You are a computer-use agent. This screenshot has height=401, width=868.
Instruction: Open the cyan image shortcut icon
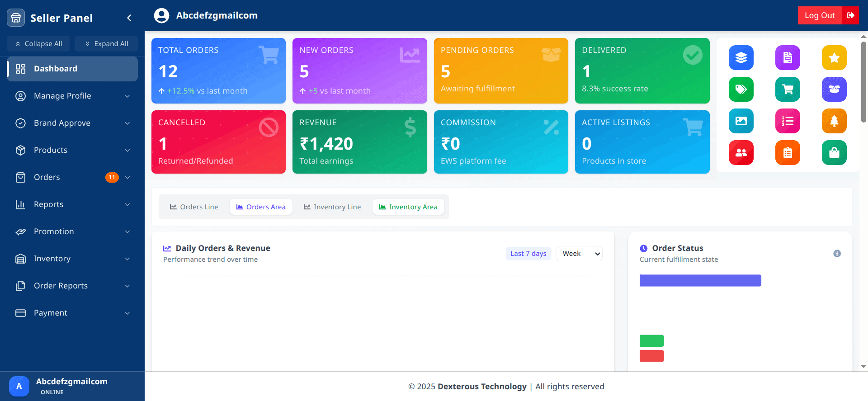pos(741,121)
